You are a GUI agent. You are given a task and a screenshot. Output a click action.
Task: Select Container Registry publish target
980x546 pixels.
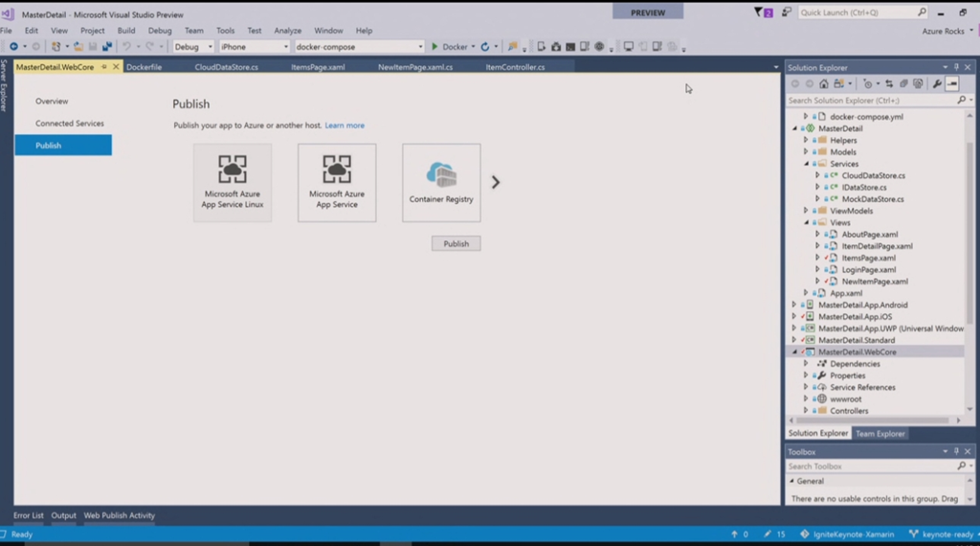[441, 183]
